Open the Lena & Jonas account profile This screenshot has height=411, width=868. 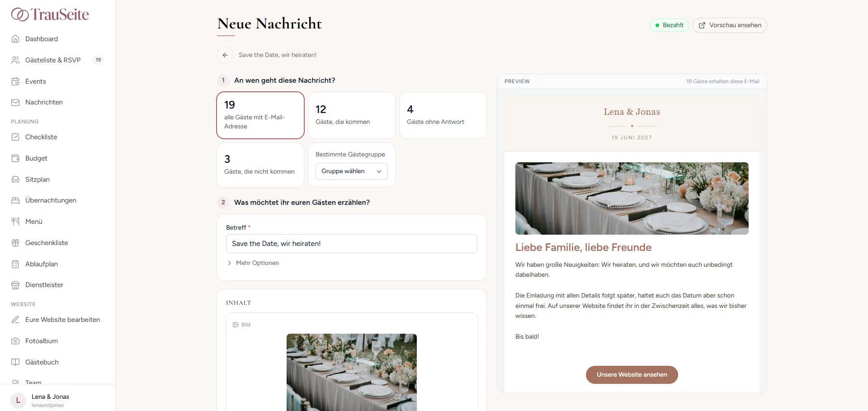[x=57, y=400]
